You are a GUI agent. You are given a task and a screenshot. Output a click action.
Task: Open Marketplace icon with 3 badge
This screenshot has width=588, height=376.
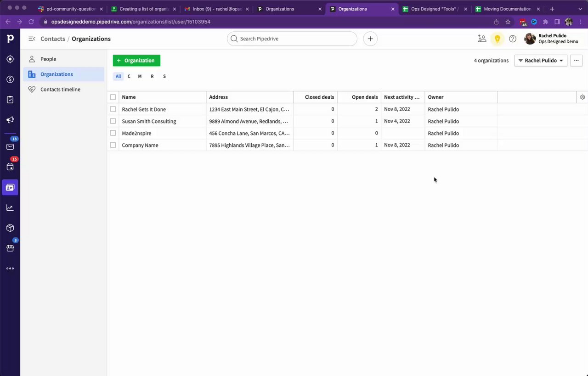tap(10, 248)
